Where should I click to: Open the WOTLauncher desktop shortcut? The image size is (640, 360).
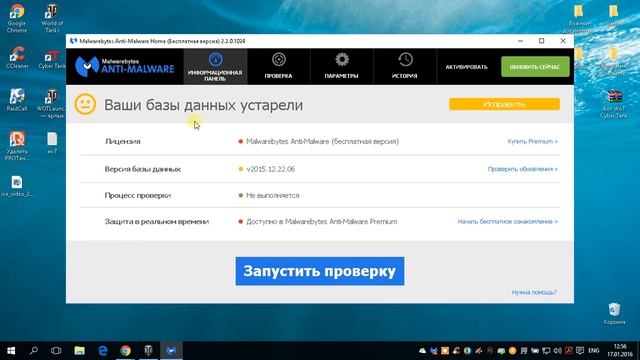51,104
